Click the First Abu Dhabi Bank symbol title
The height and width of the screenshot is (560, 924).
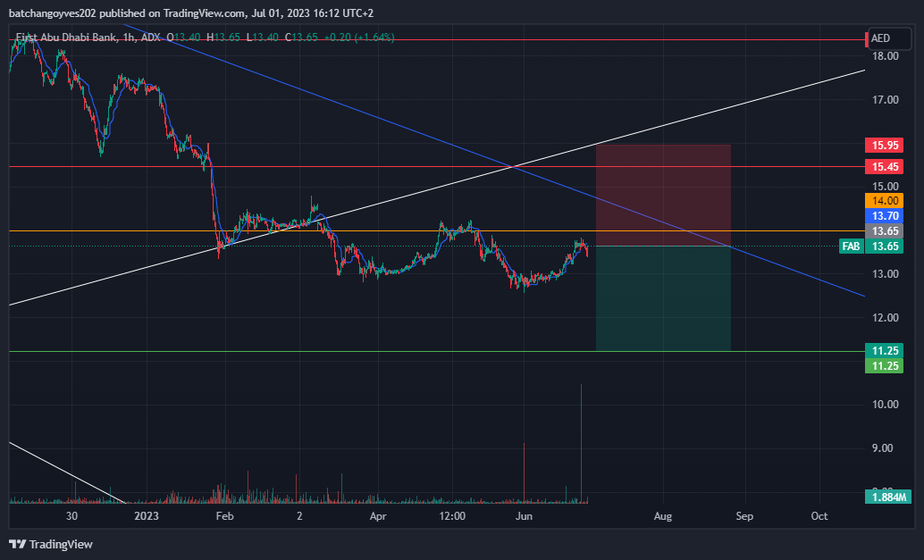(x=66, y=38)
